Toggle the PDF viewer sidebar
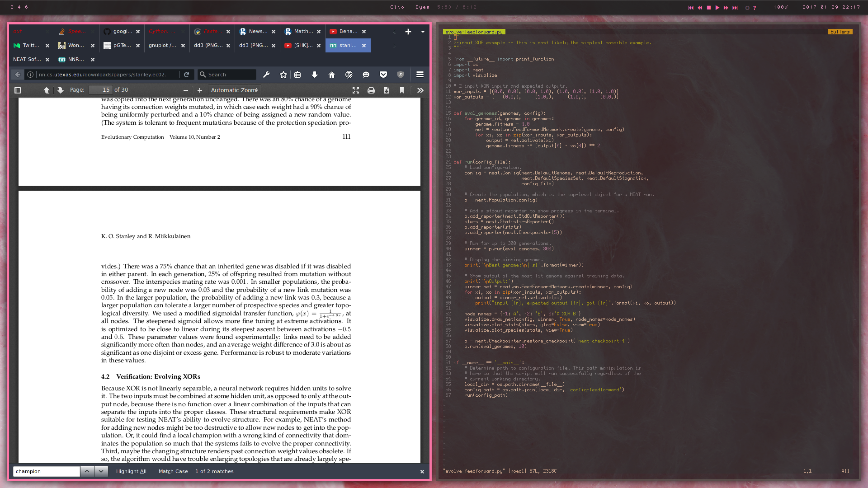 point(18,90)
